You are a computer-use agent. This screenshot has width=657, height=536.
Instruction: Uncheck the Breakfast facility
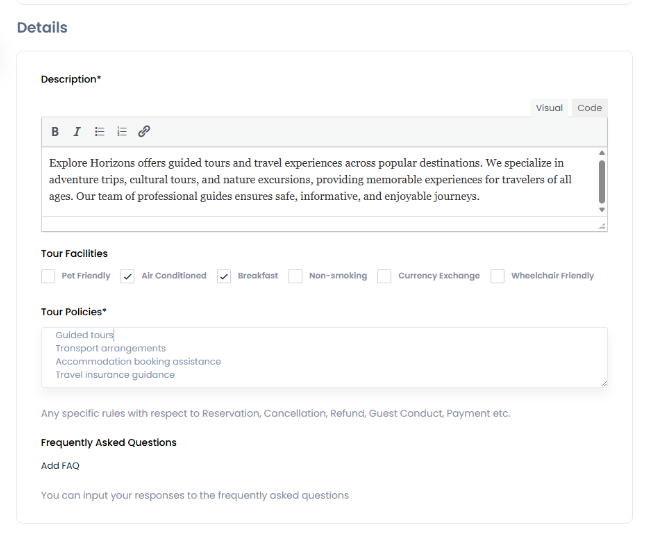point(224,276)
